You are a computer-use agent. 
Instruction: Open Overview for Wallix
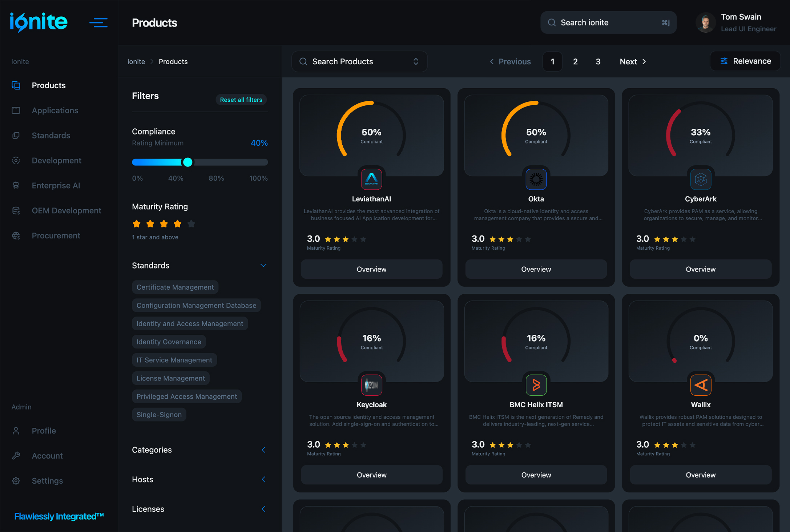click(x=701, y=475)
